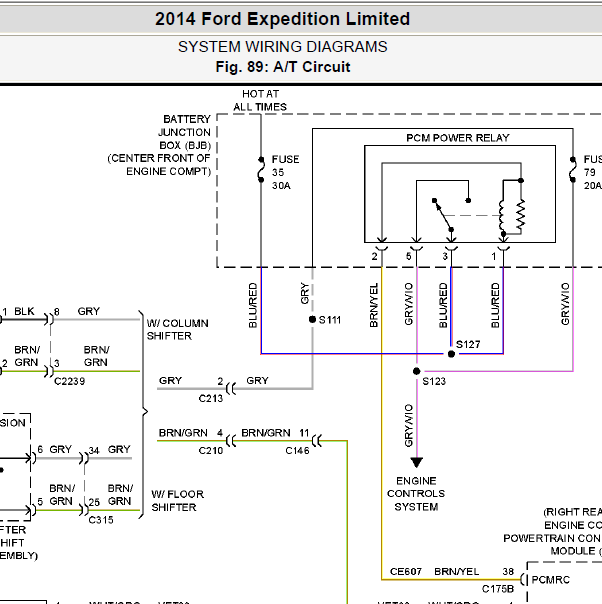Image resolution: width=602 pixels, height=604 pixels.
Task: Click the "Fig. 89: A/T Circuit" caption
Action: pyautogui.click(x=283, y=67)
